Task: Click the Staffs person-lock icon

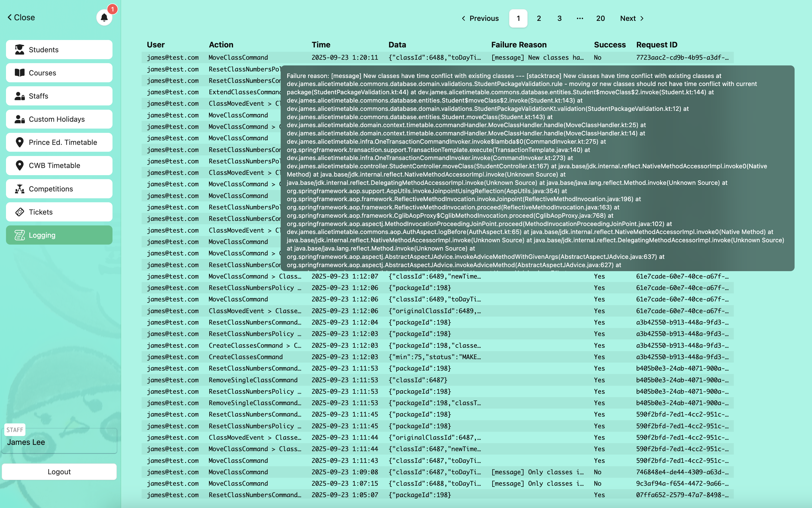Action: coord(19,96)
